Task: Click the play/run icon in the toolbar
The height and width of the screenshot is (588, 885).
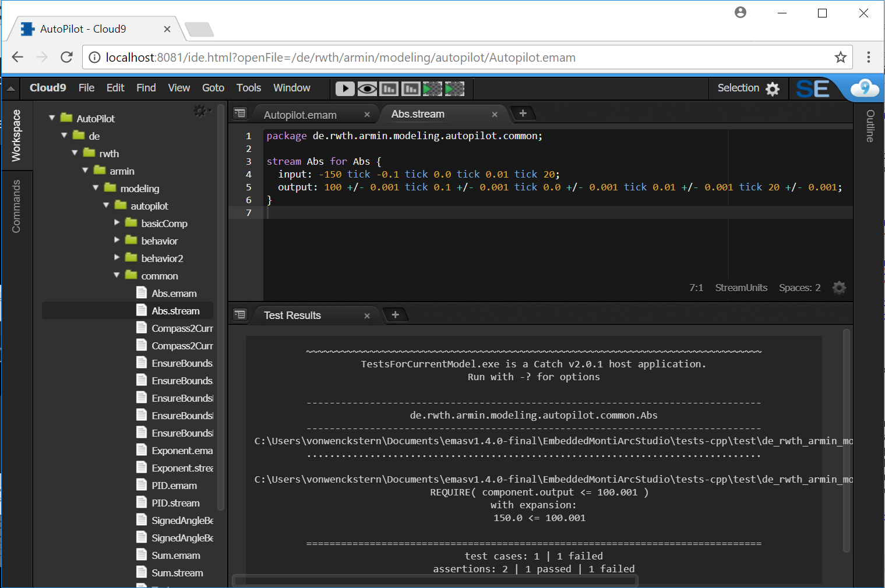Action: (x=345, y=88)
